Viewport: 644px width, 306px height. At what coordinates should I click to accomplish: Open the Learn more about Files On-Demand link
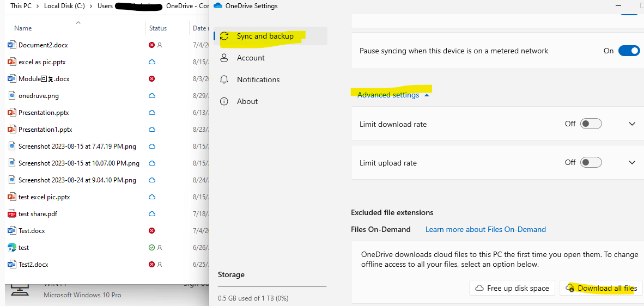point(485,229)
